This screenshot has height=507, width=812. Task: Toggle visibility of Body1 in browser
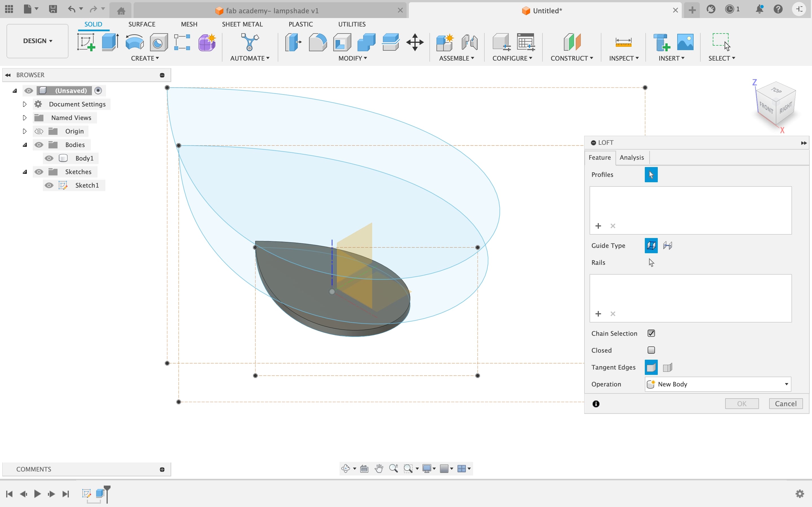(x=50, y=158)
